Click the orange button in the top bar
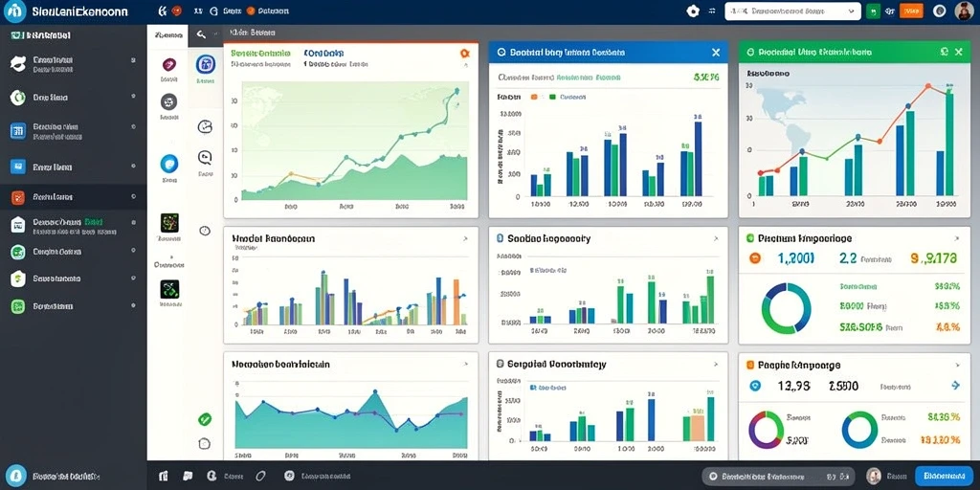The width and height of the screenshot is (980, 490). [912, 11]
